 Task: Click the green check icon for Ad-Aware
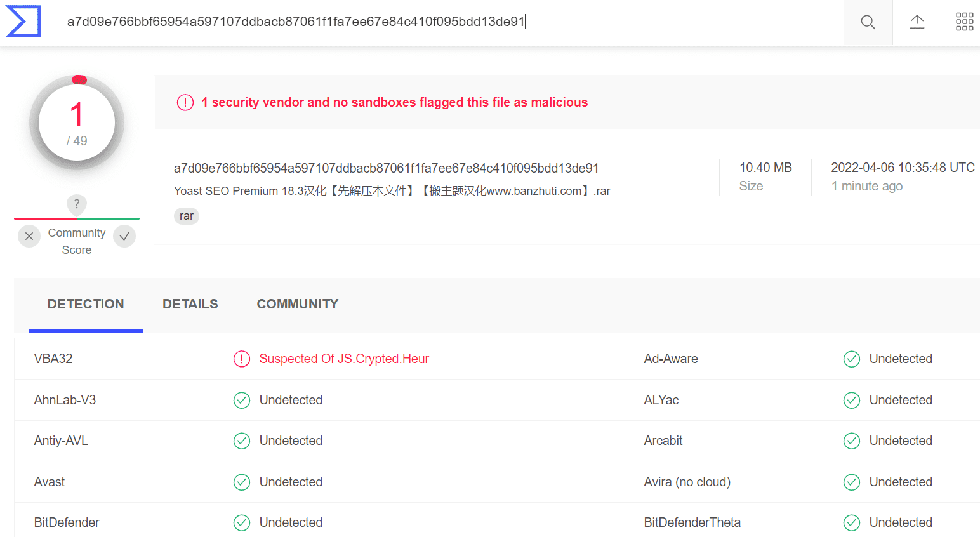[x=852, y=359]
